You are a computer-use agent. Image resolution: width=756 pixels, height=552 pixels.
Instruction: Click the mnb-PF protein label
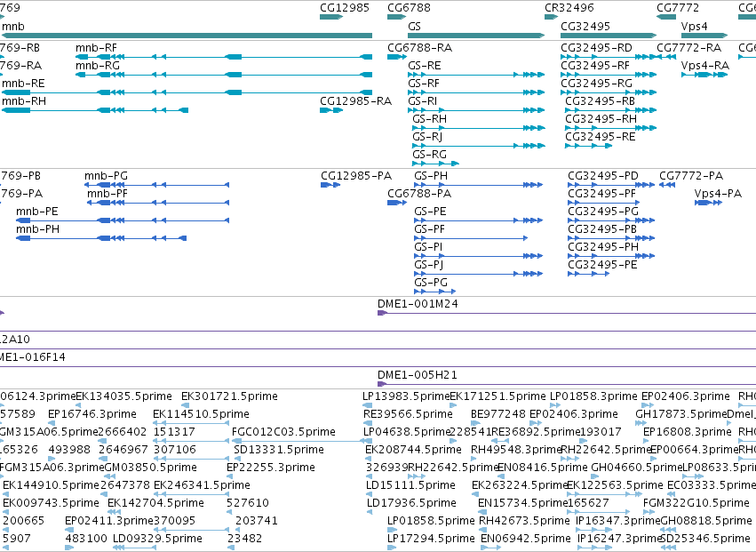pyautogui.click(x=107, y=194)
